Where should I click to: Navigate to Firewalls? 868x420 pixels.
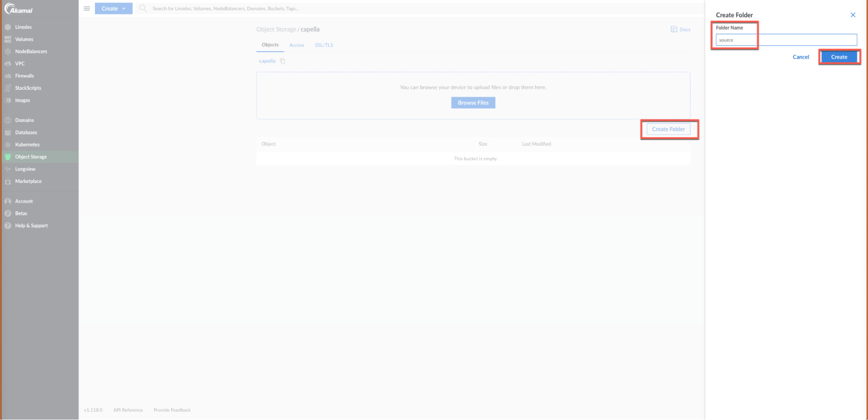pyautogui.click(x=24, y=75)
